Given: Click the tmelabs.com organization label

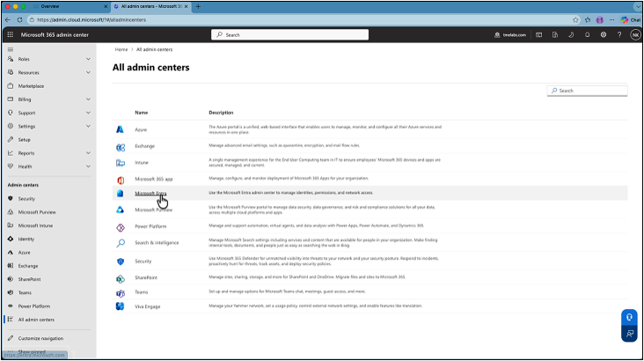Looking at the screenshot, I should (510, 35).
